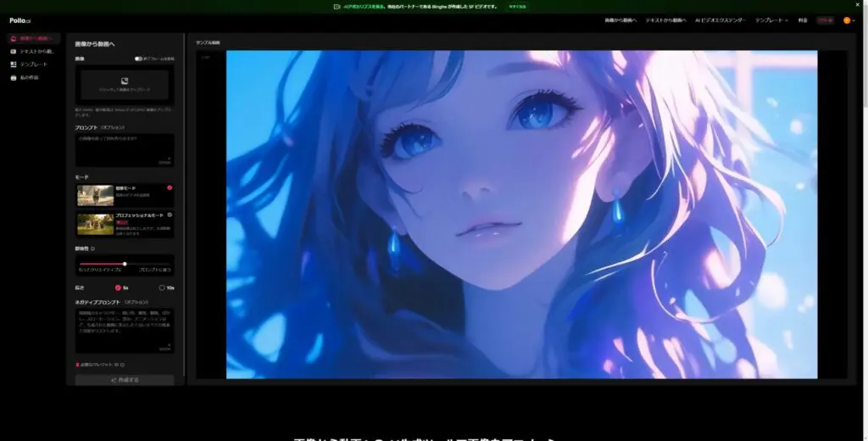Viewport: 868px width, 441px height.
Task: Select the text-to-video sidebar icon
Action: click(13, 52)
